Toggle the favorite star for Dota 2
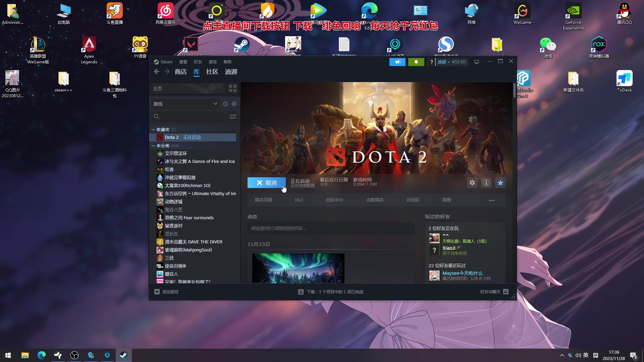The width and height of the screenshot is (644, 362). pos(500,183)
